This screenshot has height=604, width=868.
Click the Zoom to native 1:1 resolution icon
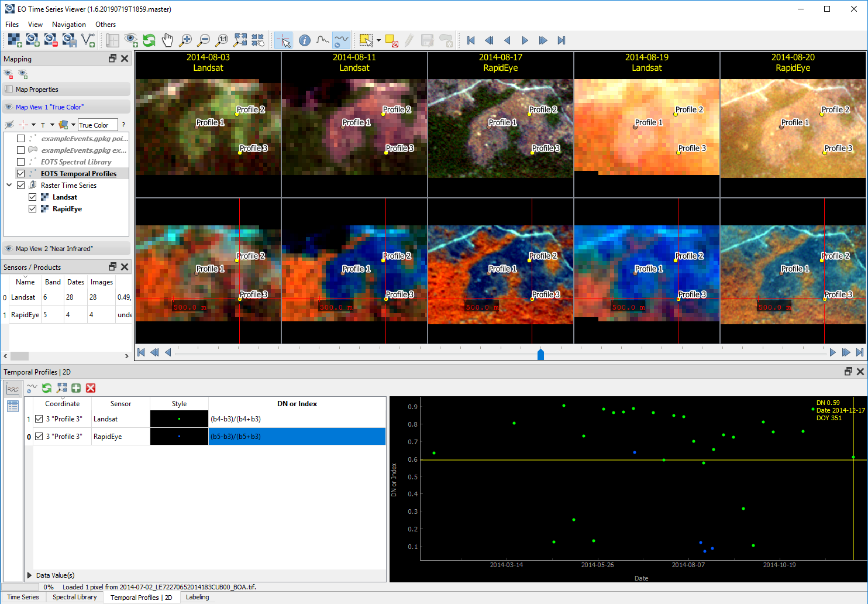pyautogui.click(x=222, y=40)
